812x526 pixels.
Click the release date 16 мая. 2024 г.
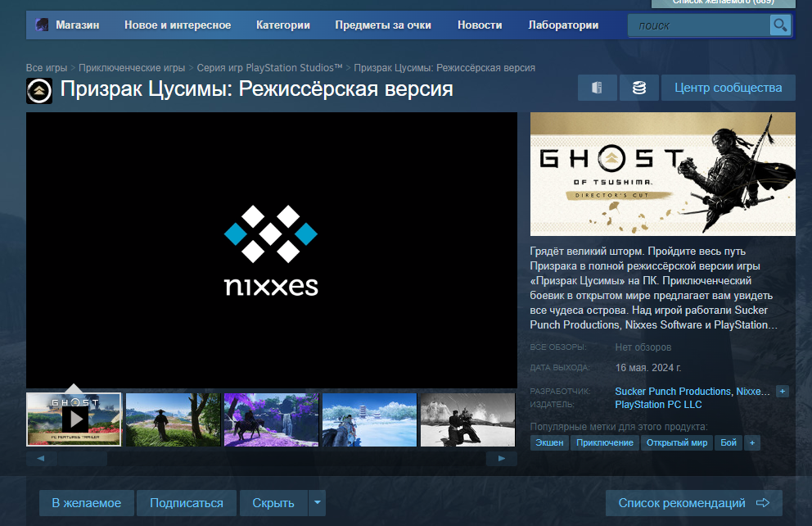coord(648,367)
